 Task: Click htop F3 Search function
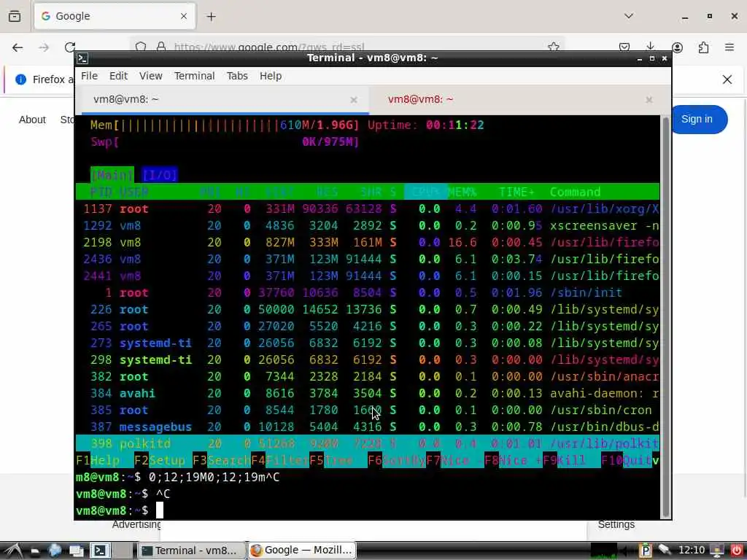(222, 461)
